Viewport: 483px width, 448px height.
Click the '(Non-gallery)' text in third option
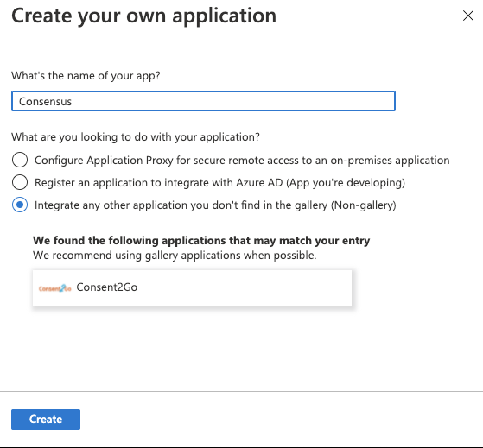coord(364,205)
